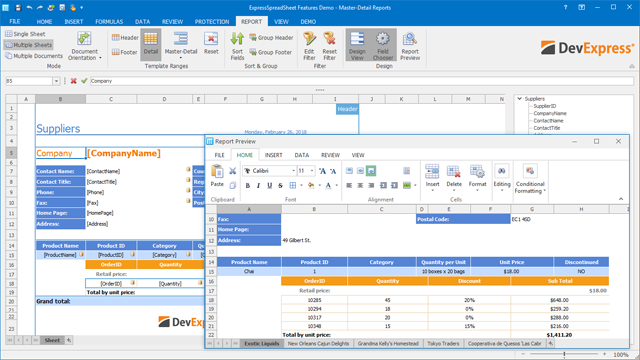The width and height of the screenshot is (640, 360).
Task: Toggle Italic formatting in Report Preview
Action: [258, 185]
